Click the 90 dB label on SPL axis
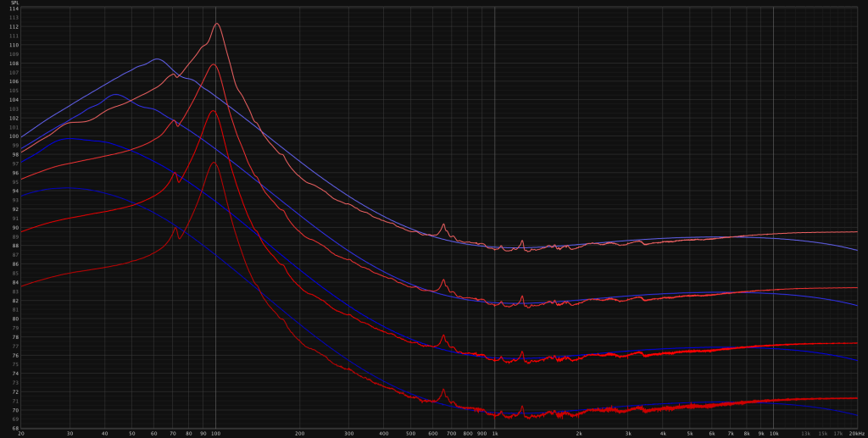 14,228
